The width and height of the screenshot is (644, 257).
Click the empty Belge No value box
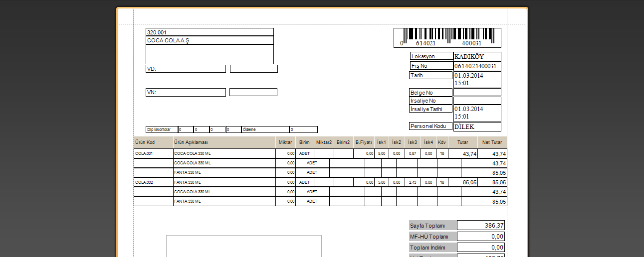click(477, 92)
